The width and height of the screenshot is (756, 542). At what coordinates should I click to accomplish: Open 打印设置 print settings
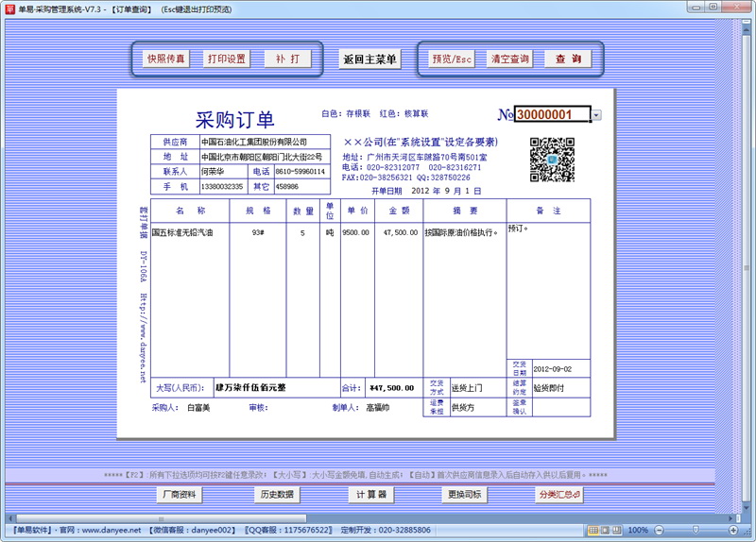pyautogui.click(x=227, y=59)
